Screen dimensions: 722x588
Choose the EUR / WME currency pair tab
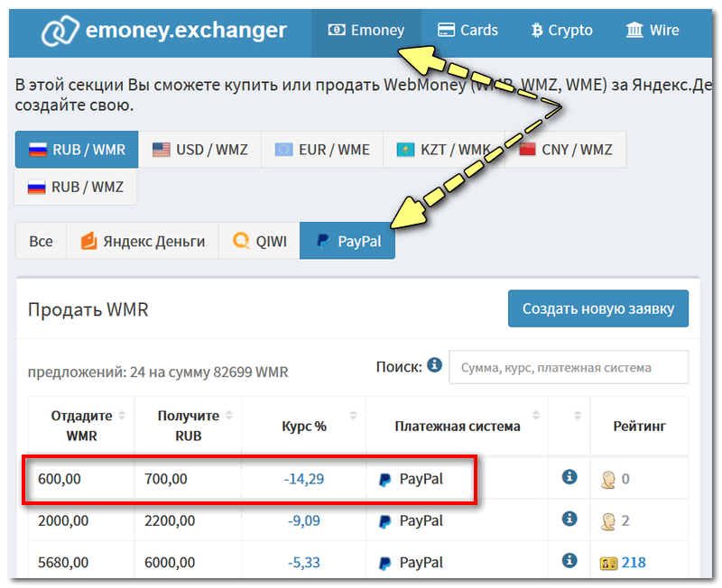click(322, 150)
